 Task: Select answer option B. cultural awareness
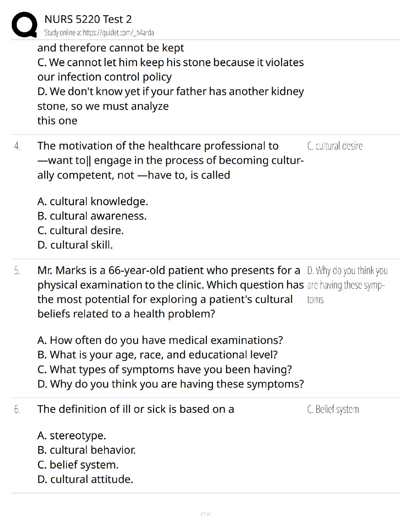[92, 216]
